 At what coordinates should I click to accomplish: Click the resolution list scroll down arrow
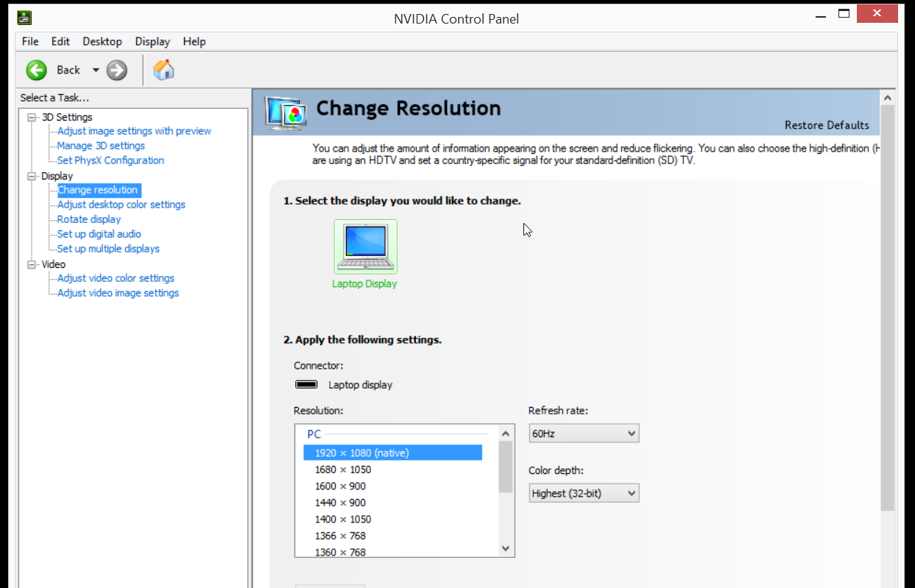pyautogui.click(x=505, y=548)
